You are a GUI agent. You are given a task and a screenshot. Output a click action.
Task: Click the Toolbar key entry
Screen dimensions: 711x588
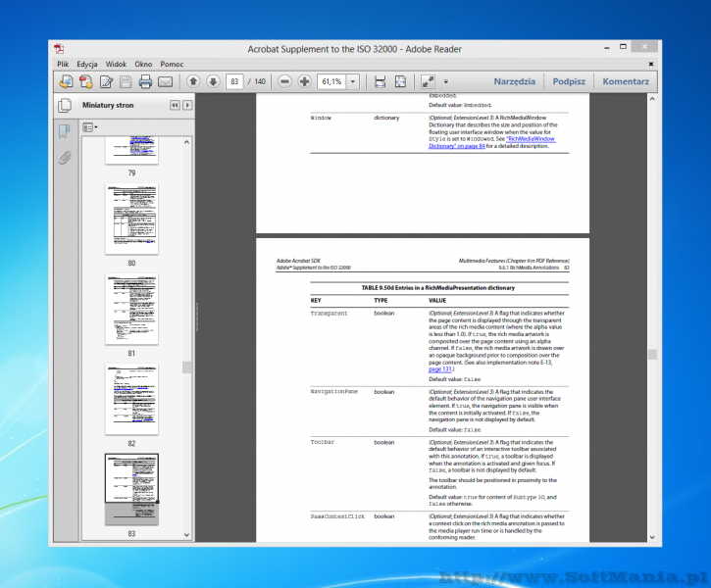(x=323, y=442)
